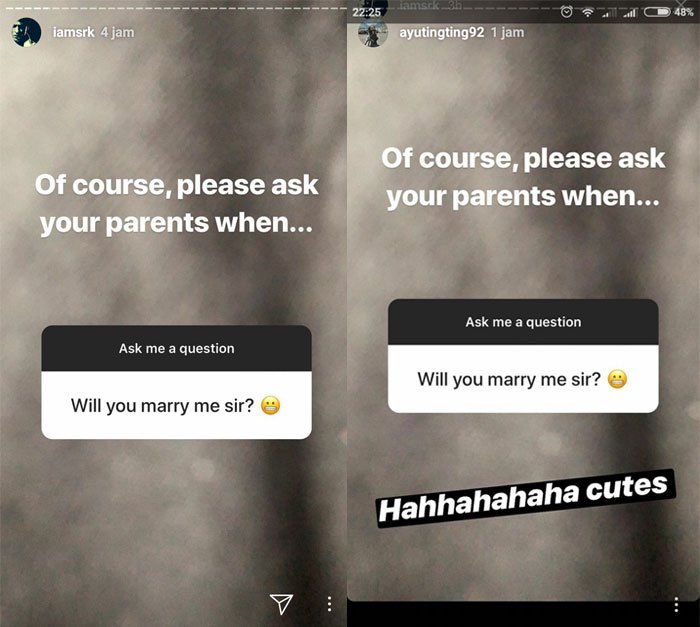Viewport: 700px width, 627px height.
Task: Open the iamsrk username link
Action: pos(74,32)
